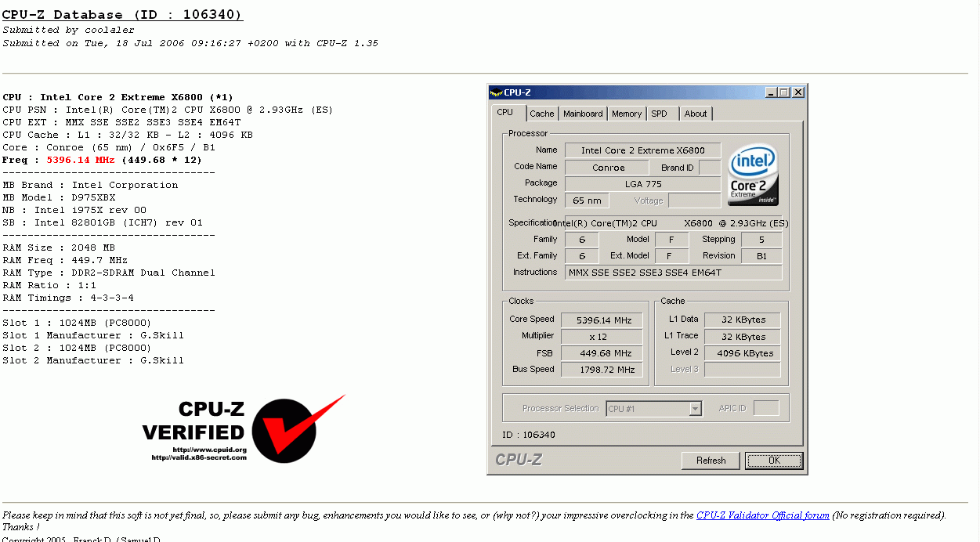This screenshot has height=542, width=980.
Task: Click the Voltage empty field
Action: (x=695, y=201)
